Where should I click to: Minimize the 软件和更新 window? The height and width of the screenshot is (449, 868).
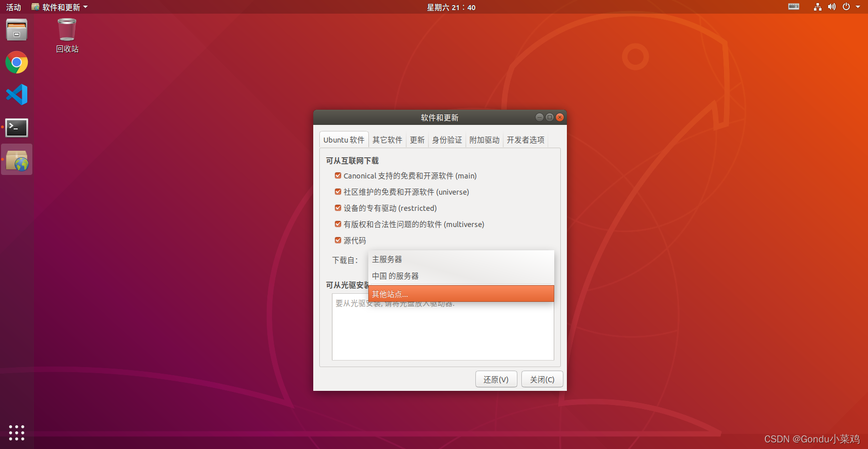click(540, 117)
